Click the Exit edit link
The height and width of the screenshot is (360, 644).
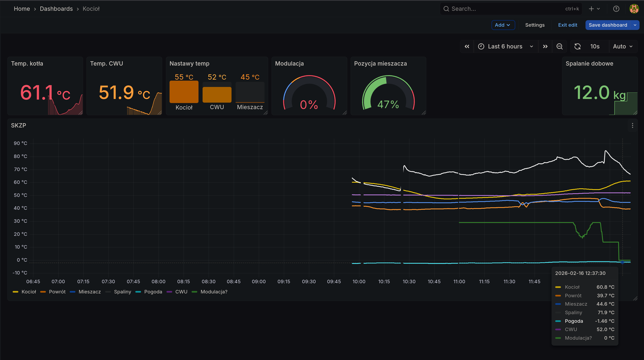coord(568,25)
